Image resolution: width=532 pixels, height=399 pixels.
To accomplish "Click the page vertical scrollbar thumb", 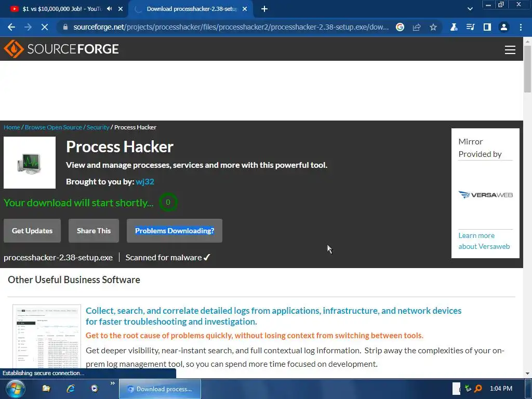I will pos(527,69).
